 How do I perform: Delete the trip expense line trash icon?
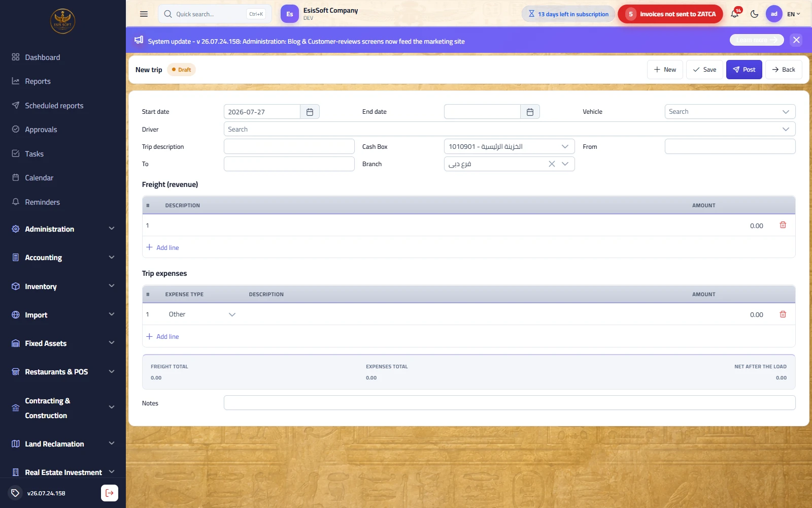(783, 314)
